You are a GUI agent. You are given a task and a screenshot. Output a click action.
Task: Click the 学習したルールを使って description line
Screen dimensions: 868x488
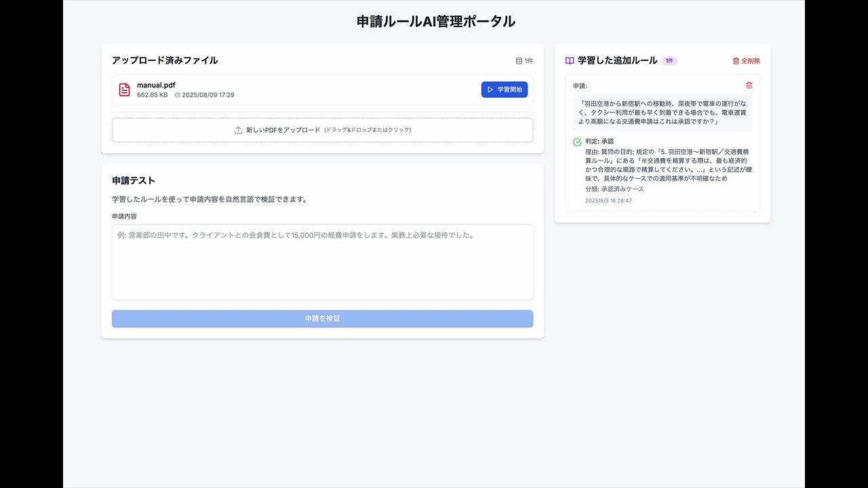pos(210,199)
